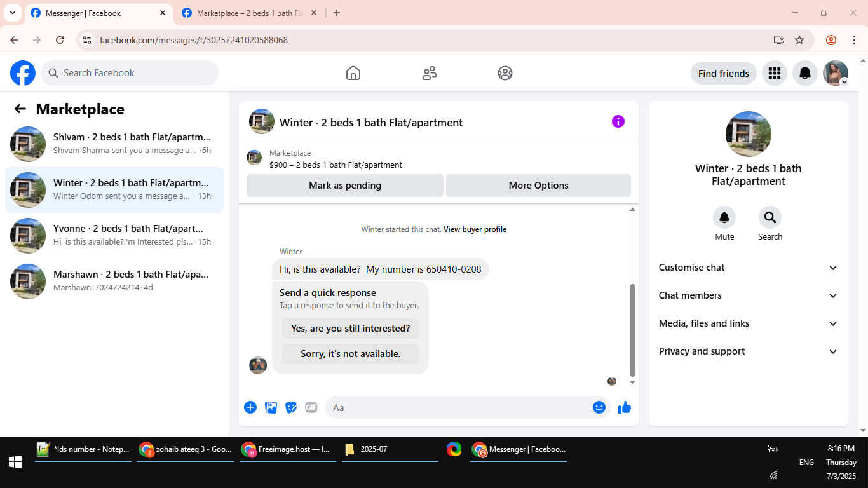Click the back arrow beside Marketplace
Image resolution: width=868 pixels, height=488 pixels.
[20, 109]
